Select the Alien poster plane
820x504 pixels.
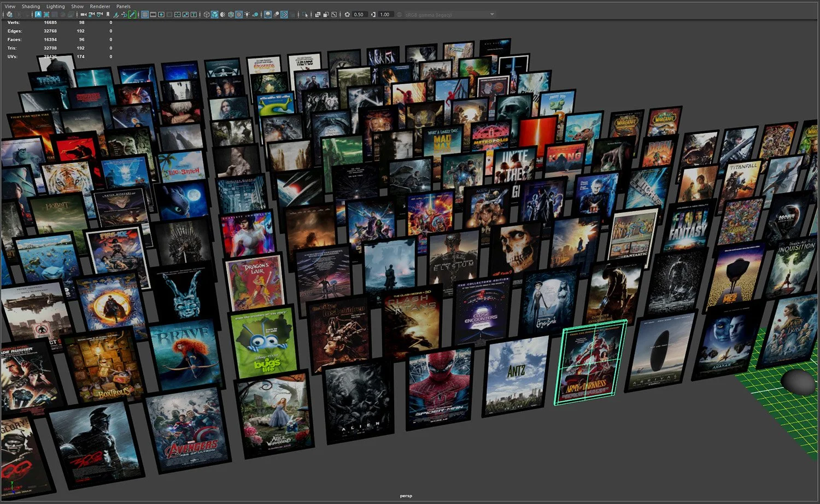pyautogui.click(x=359, y=401)
